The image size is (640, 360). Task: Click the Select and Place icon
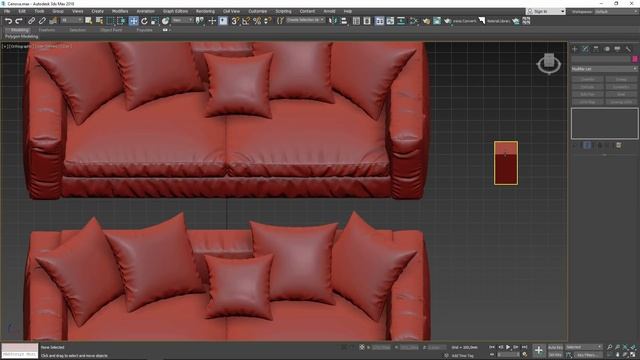pos(165,20)
